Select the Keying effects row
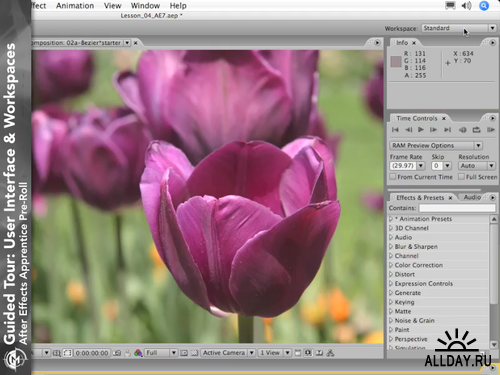The width and height of the screenshot is (500, 375). coord(438,302)
